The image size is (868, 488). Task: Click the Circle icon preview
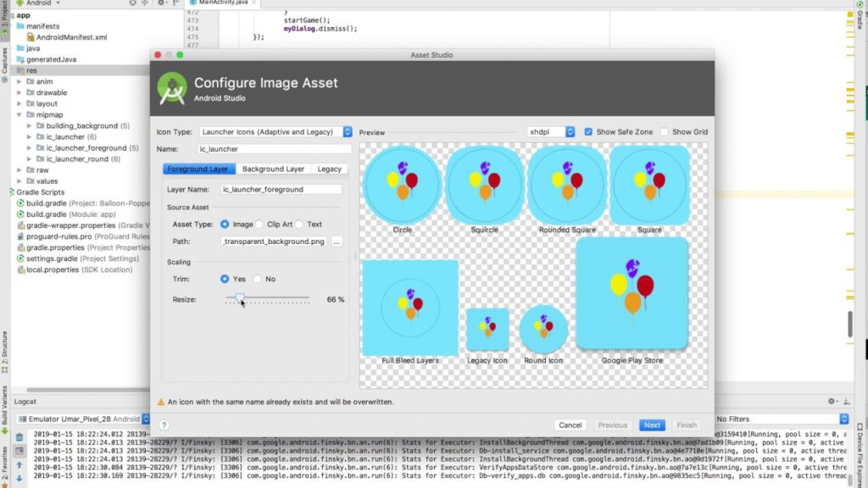(402, 185)
